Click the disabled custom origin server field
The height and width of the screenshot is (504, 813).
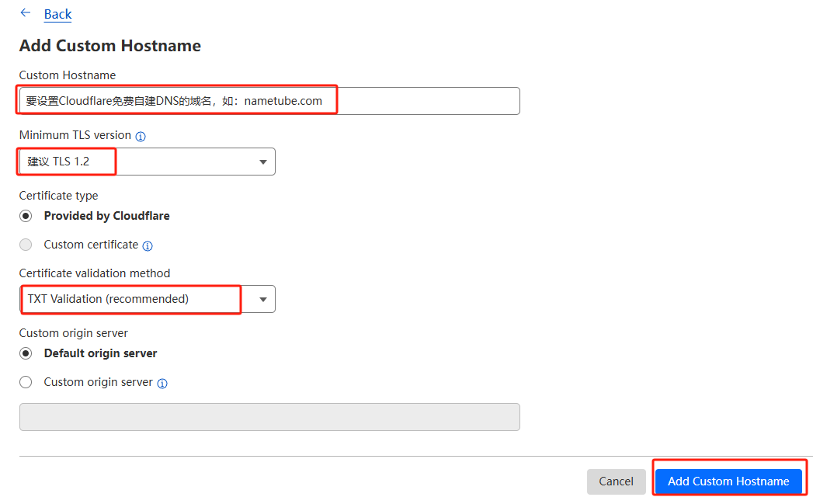[269, 417]
